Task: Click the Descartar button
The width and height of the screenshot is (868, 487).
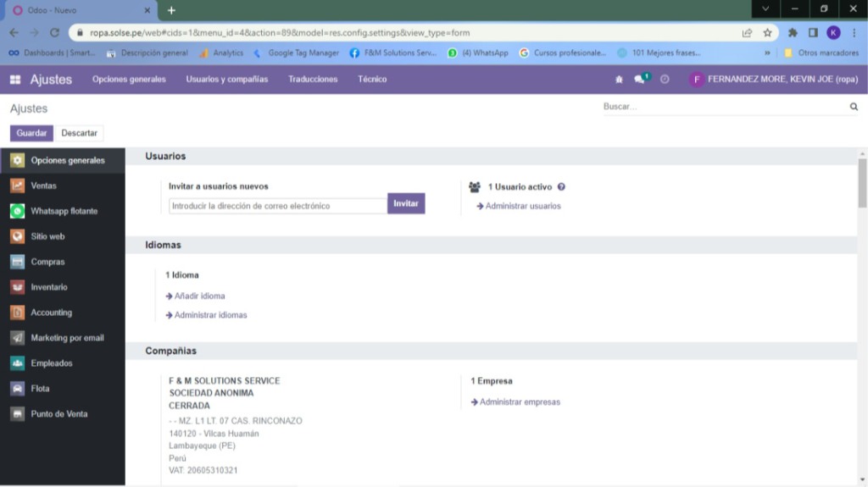Action: click(x=79, y=133)
